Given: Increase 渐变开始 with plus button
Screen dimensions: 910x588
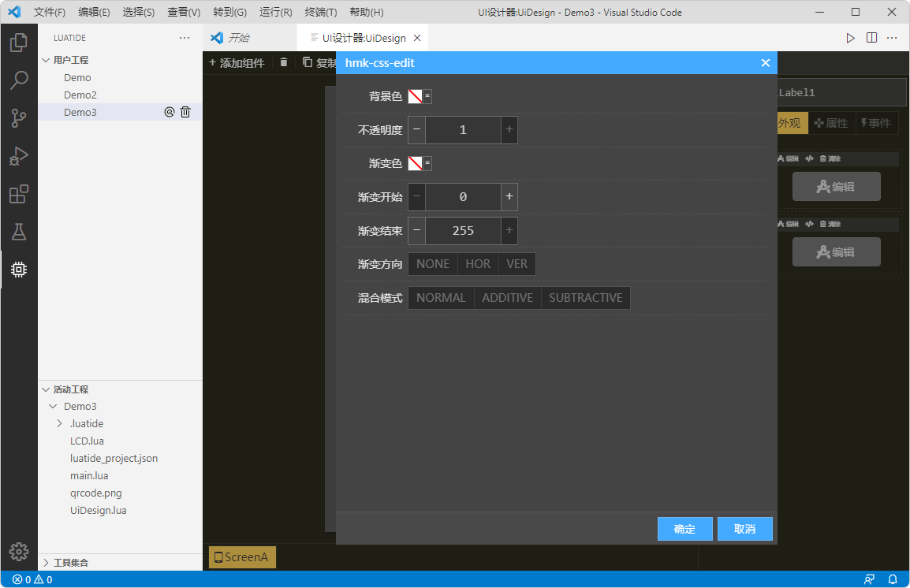Looking at the screenshot, I should click(x=509, y=196).
